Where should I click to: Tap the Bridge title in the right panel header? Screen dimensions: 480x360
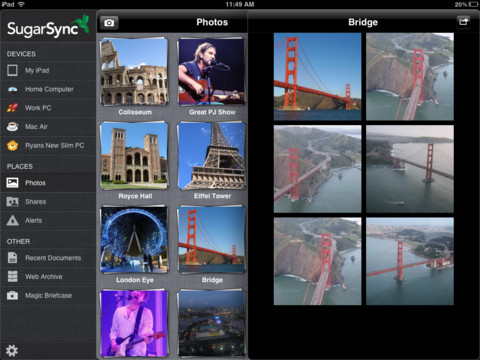(363, 22)
